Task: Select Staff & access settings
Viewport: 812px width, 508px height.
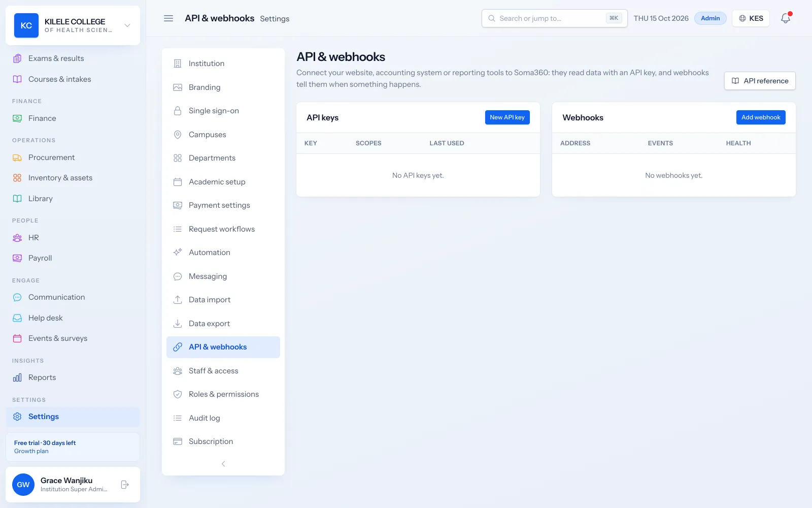Action: pos(223,371)
